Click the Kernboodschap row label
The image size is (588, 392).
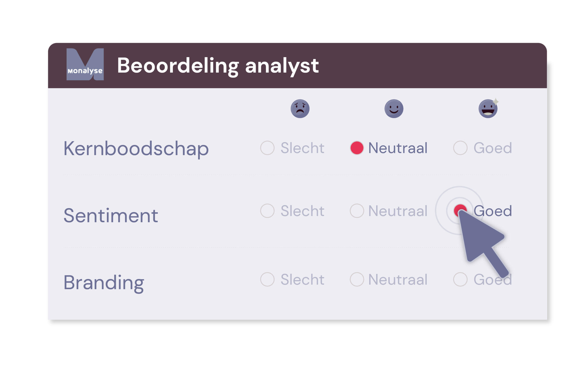(136, 149)
